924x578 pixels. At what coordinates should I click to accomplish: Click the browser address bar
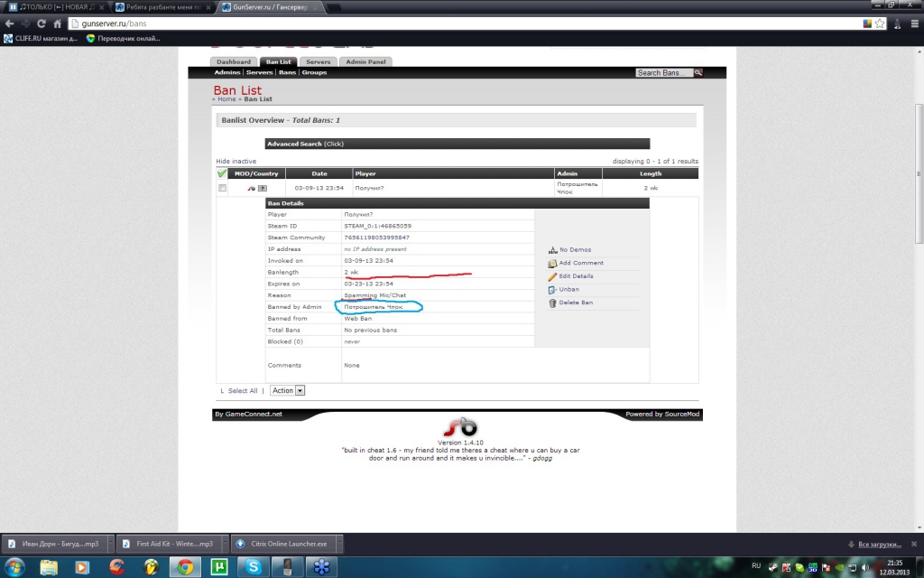[451, 23]
